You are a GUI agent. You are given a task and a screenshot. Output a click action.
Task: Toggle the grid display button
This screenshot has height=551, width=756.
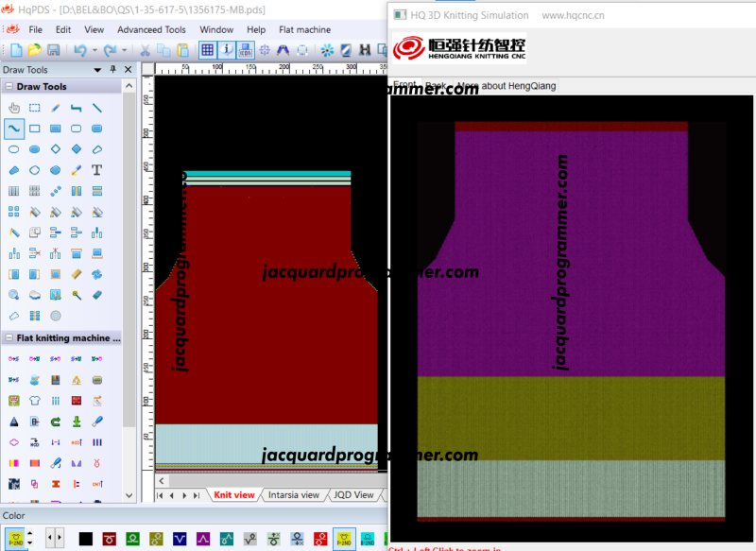click(207, 50)
